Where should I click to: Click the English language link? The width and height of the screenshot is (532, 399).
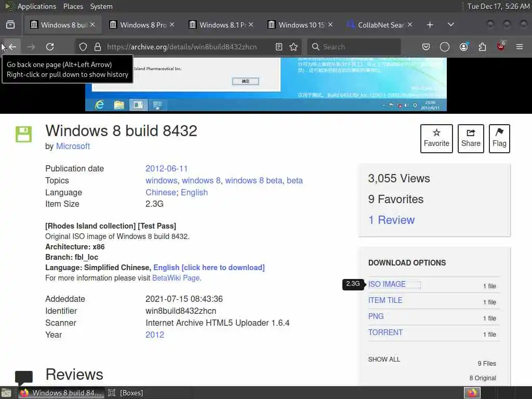pyautogui.click(x=194, y=192)
